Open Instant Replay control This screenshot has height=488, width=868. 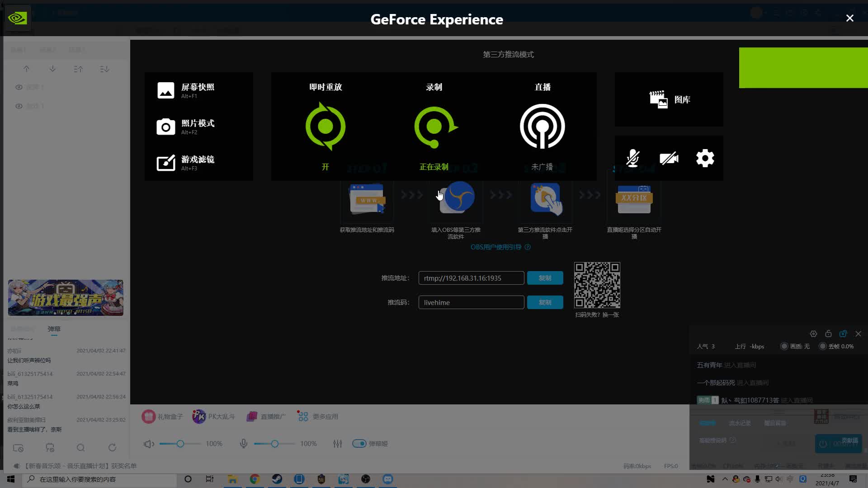325,127
